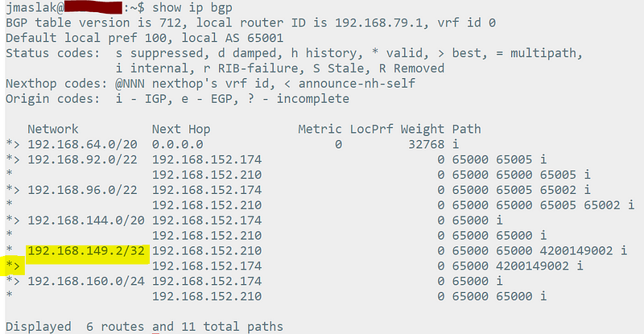Click the 0.0.0.0 next hop address

[x=177, y=145]
